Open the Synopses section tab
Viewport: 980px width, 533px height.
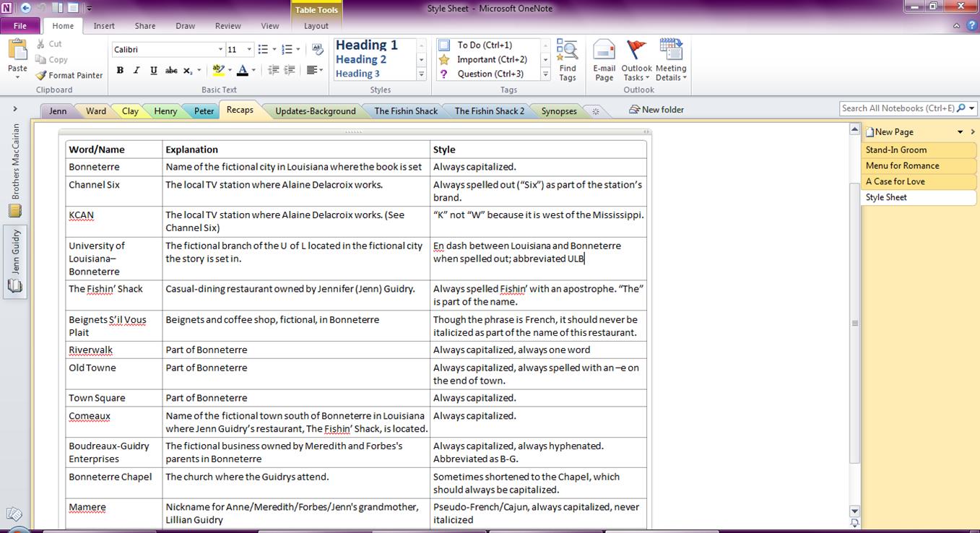pyautogui.click(x=559, y=111)
